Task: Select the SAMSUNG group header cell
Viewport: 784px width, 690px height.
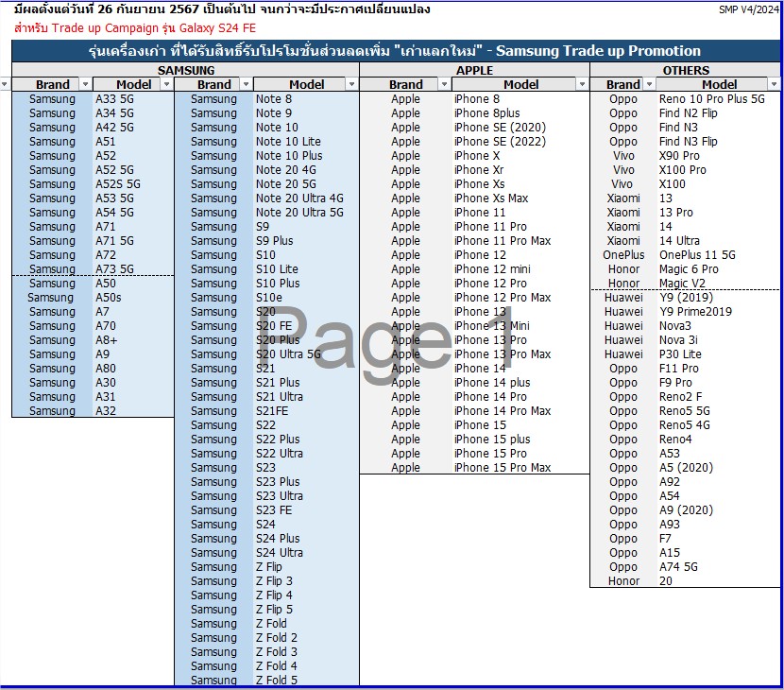Action: pyautogui.click(x=185, y=70)
